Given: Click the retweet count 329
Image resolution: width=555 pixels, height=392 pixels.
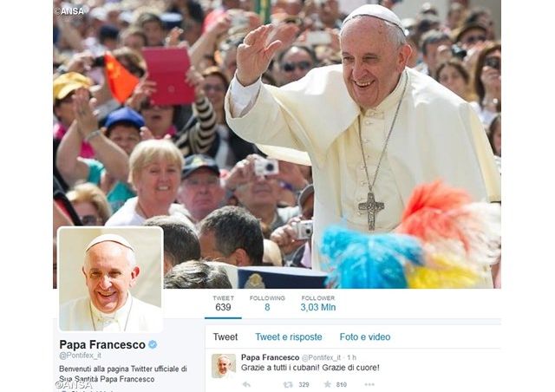Looking at the screenshot, I should (304, 384).
